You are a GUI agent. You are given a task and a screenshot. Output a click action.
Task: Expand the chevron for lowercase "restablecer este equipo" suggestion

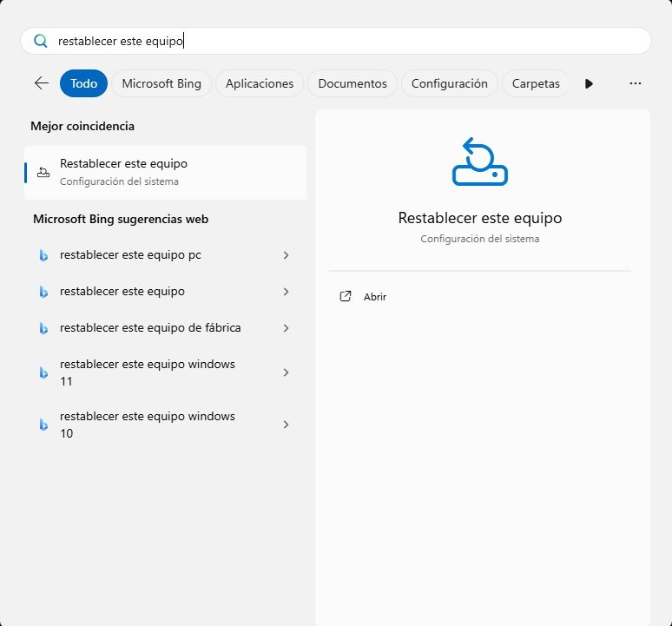(x=286, y=292)
